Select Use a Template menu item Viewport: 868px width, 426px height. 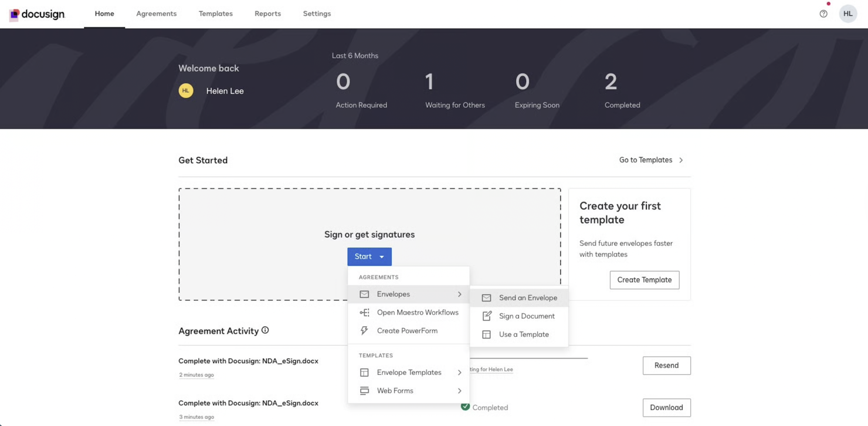(519, 334)
